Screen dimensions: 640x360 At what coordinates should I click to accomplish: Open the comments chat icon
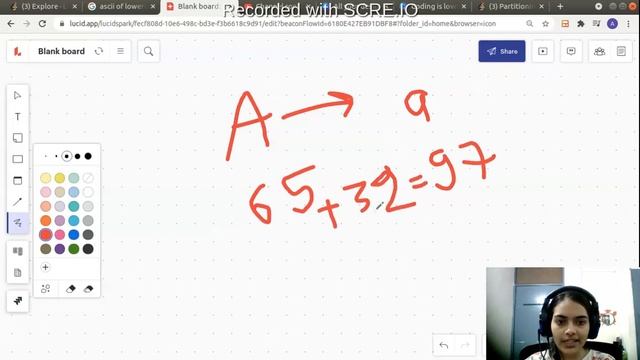[x=571, y=51]
